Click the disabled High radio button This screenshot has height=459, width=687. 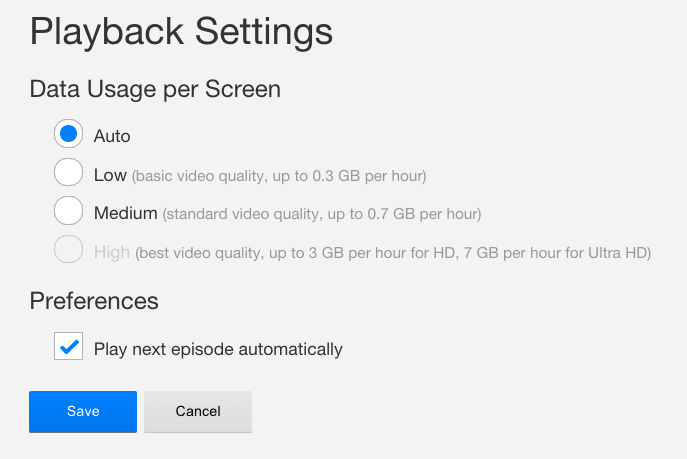(68, 250)
